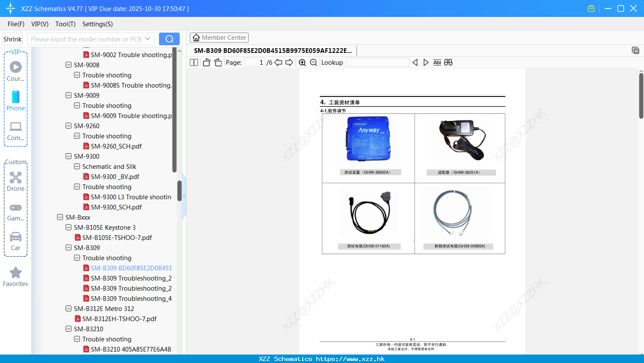Collapse Trouble shooting under SM-B309

77,258
